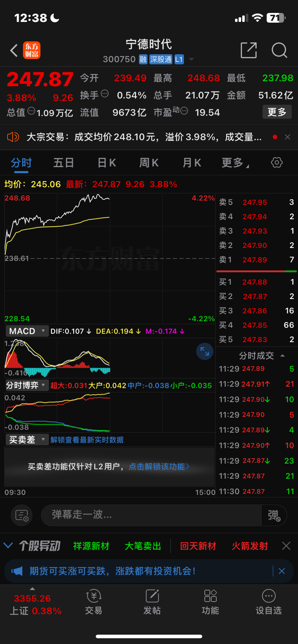Open 更多 quote details button
298x644 pixels.
[277, 112]
